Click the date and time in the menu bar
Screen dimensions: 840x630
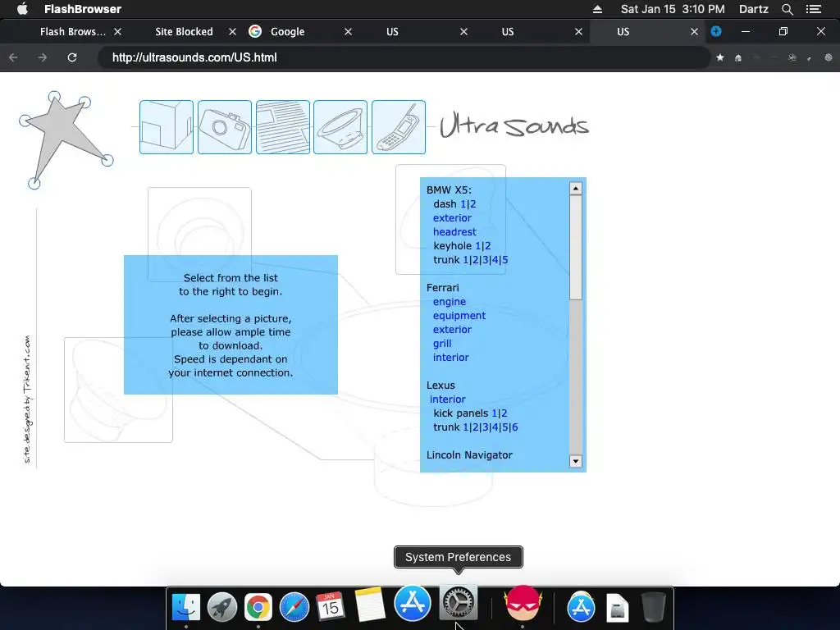673,9
